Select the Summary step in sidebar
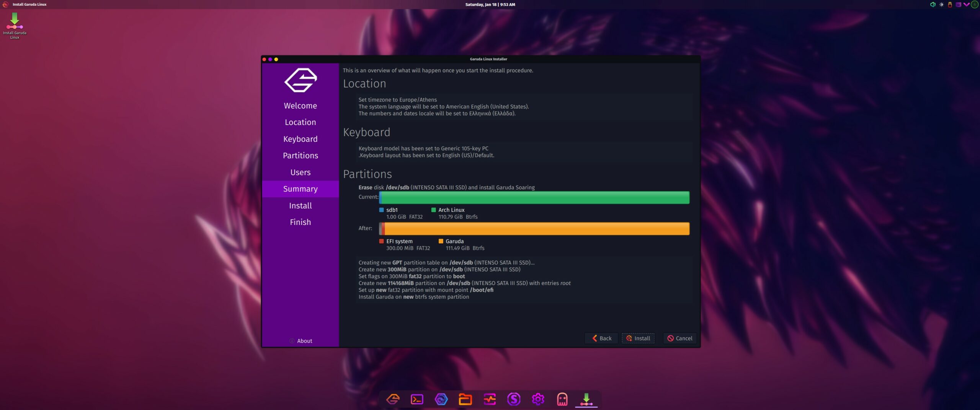This screenshot has width=980, height=410. (301, 189)
